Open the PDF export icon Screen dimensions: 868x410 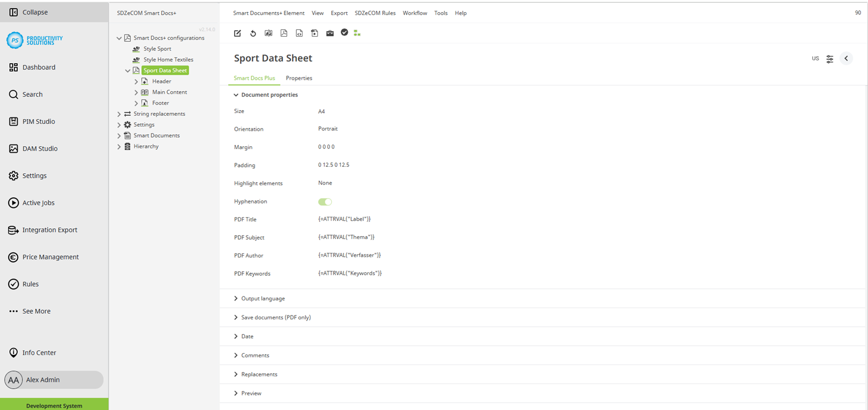click(x=284, y=33)
